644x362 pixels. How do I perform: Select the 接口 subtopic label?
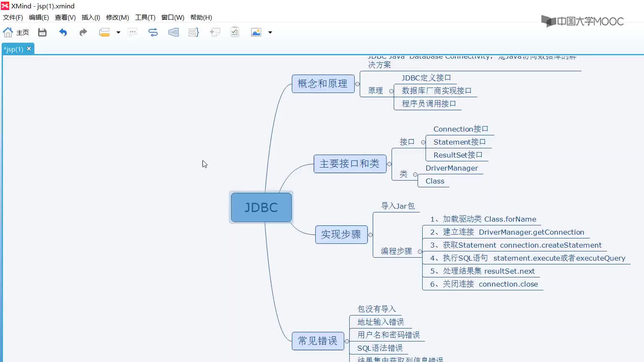point(407,142)
